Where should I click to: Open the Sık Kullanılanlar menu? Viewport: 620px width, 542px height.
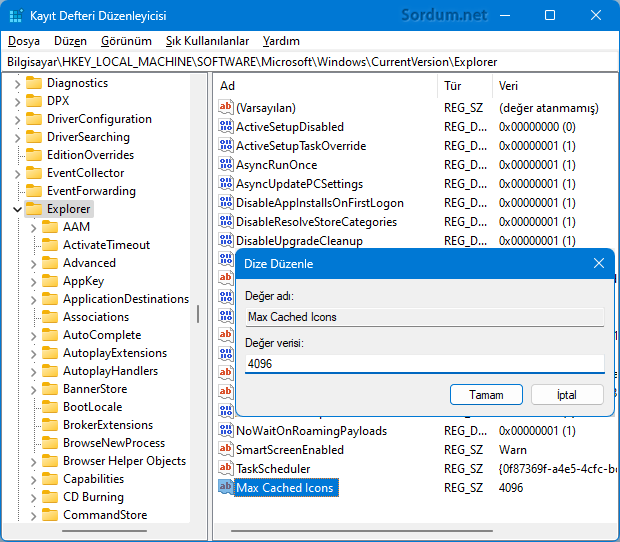(207, 41)
